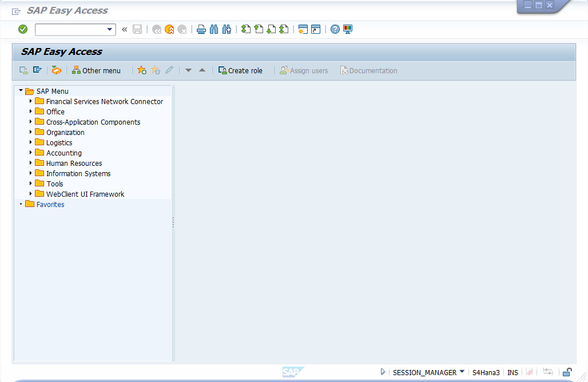Click the Print icon
Viewport: 588px width, 382px height.
(x=201, y=29)
